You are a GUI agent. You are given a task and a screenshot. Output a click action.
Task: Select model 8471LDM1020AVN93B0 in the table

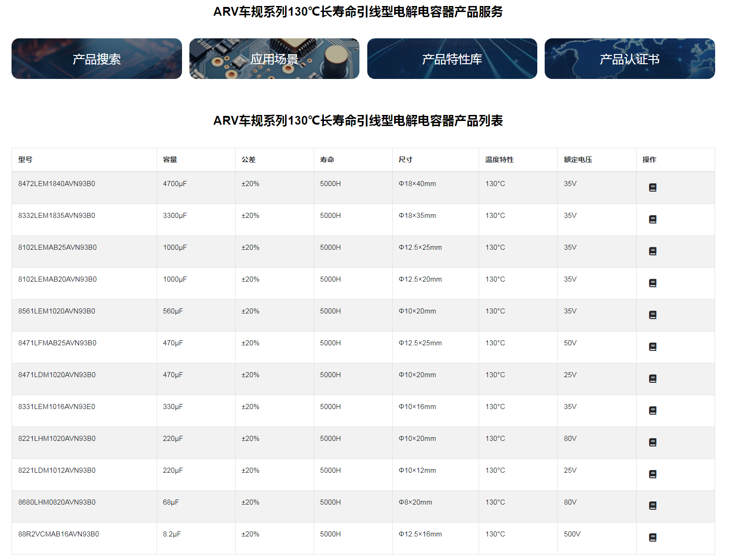pos(57,375)
